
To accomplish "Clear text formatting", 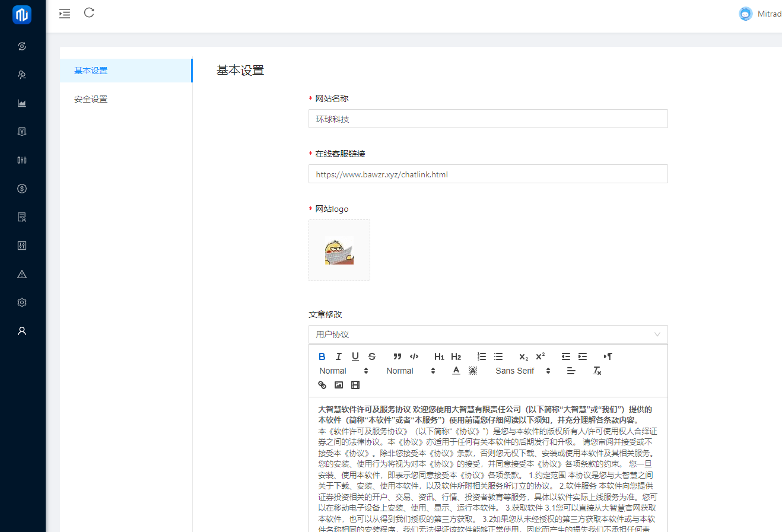I will pyautogui.click(x=597, y=371).
